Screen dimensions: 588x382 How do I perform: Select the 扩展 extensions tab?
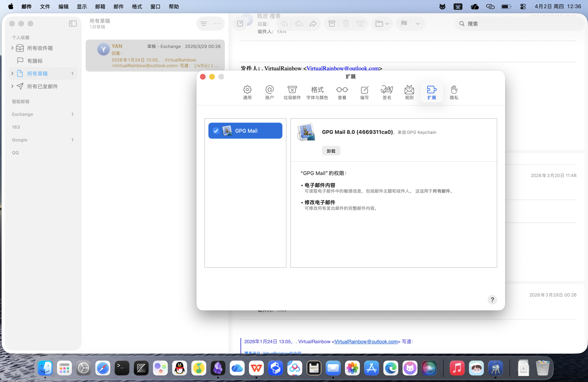pos(432,92)
